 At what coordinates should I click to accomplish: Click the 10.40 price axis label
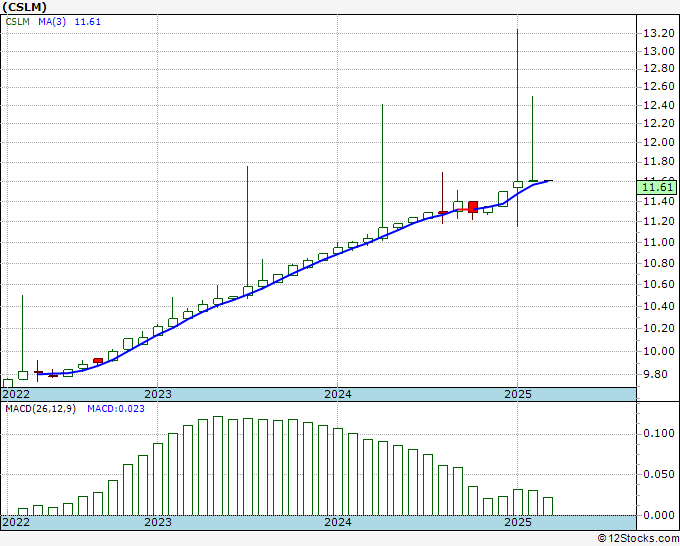pyautogui.click(x=658, y=307)
